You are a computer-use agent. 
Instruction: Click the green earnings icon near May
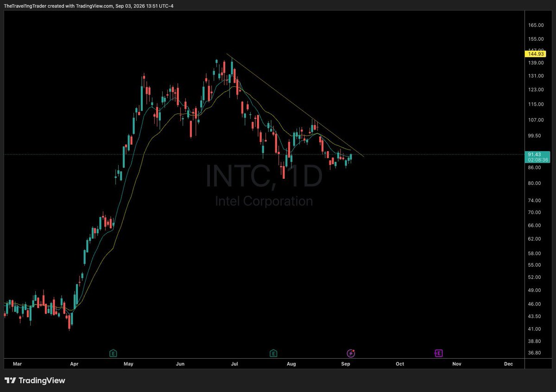click(113, 354)
